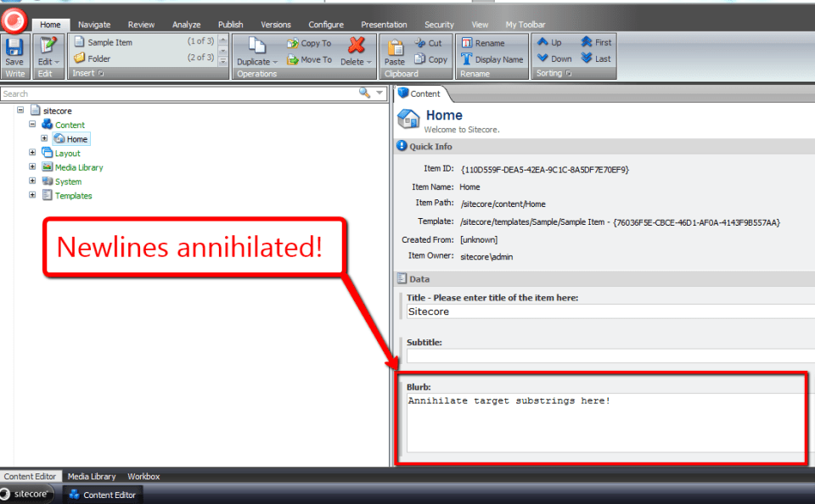Click the Content Editor taskbar button

pos(102,495)
